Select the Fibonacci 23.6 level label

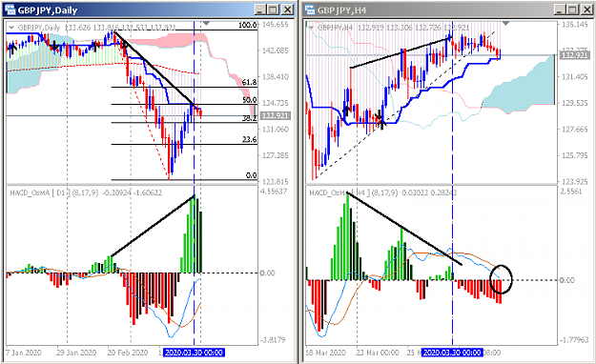coord(249,139)
